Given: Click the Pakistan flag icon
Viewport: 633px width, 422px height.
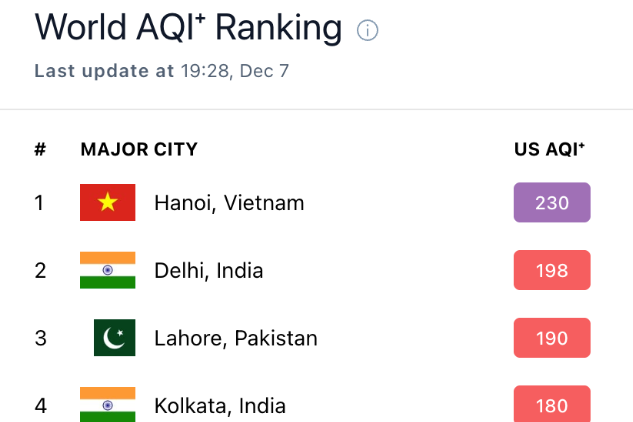Looking at the screenshot, I should point(114,338).
